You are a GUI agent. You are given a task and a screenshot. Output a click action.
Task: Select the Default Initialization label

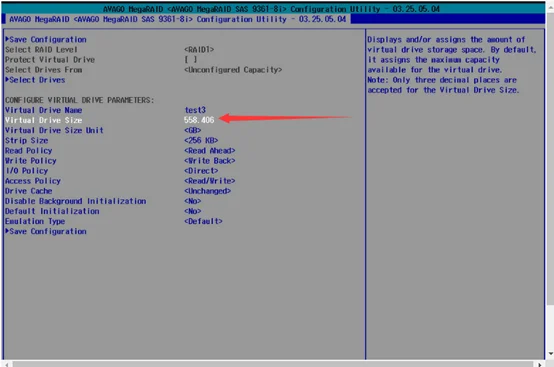click(52, 211)
